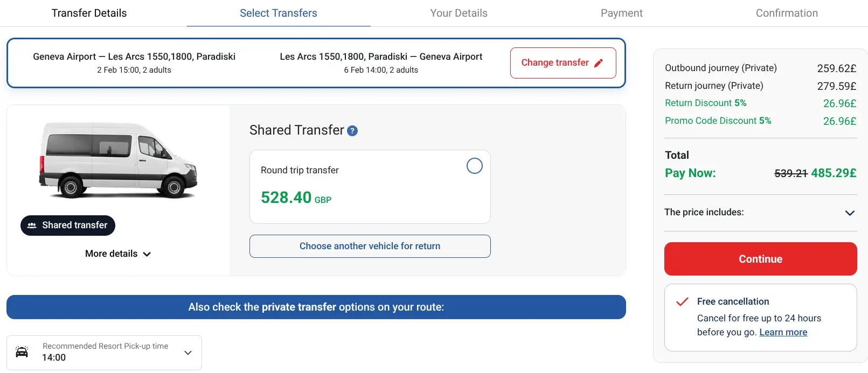Click the pencil icon on Change transfer
The height and width of the screenshot is (373, 868).
point(599,62)
